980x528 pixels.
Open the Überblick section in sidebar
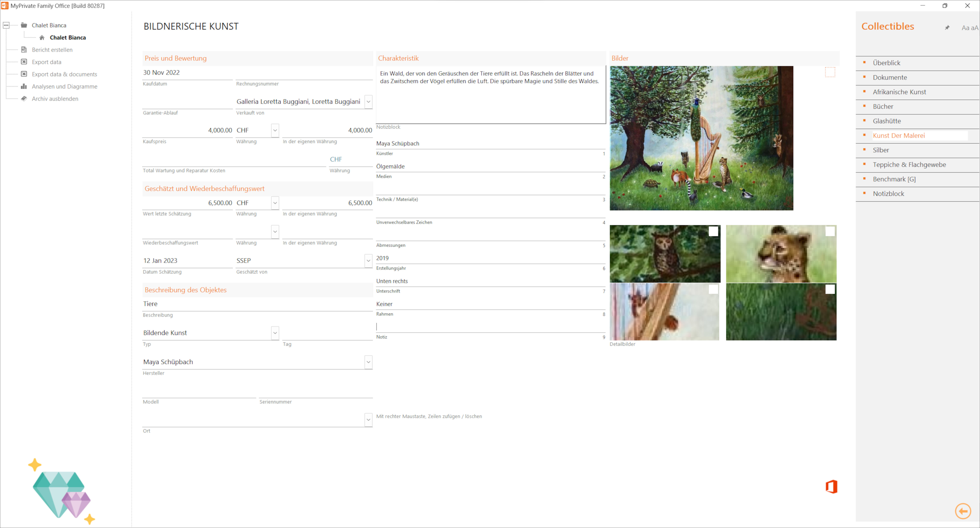coord(886,62)
